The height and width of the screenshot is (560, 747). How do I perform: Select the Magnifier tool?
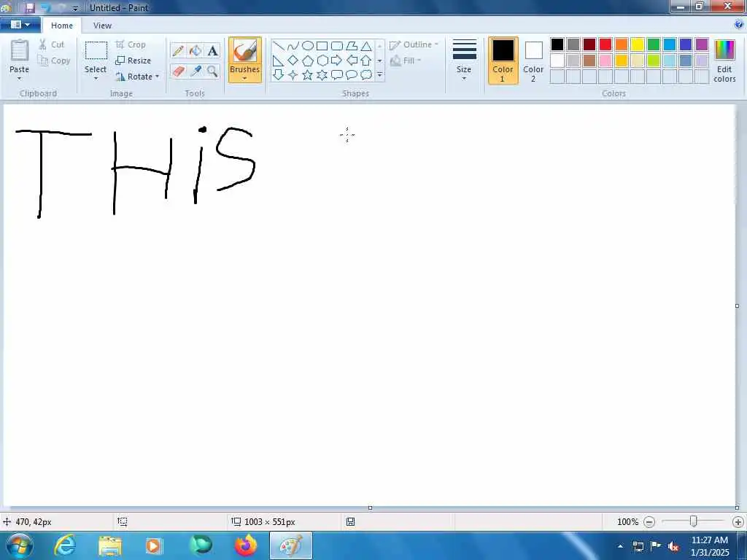point(212,71)
